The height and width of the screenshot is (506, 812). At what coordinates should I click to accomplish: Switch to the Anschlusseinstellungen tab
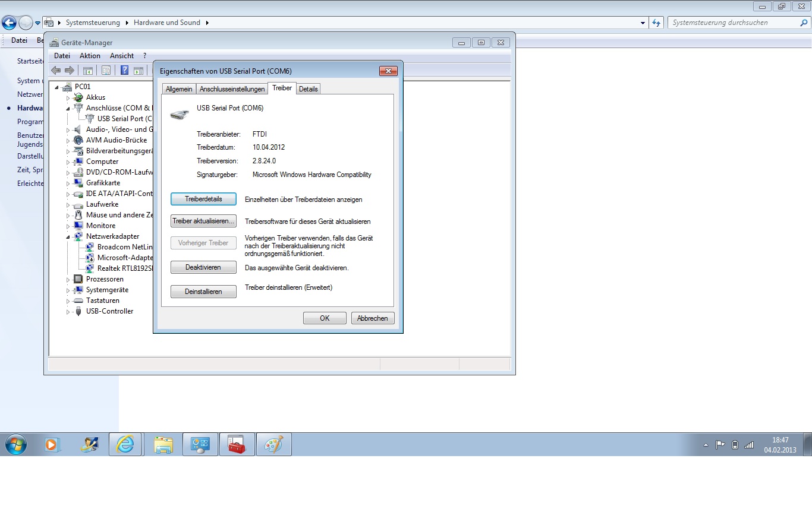point(232,89)
